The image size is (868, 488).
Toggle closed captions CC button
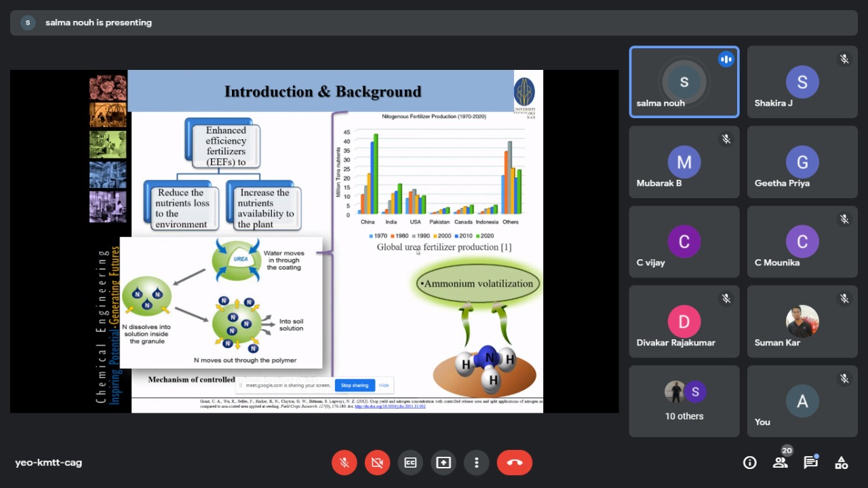[410, 463]
